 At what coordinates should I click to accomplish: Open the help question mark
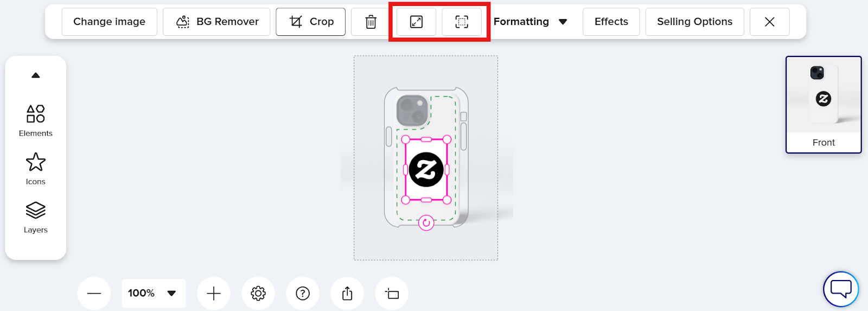tap(303, 294)
